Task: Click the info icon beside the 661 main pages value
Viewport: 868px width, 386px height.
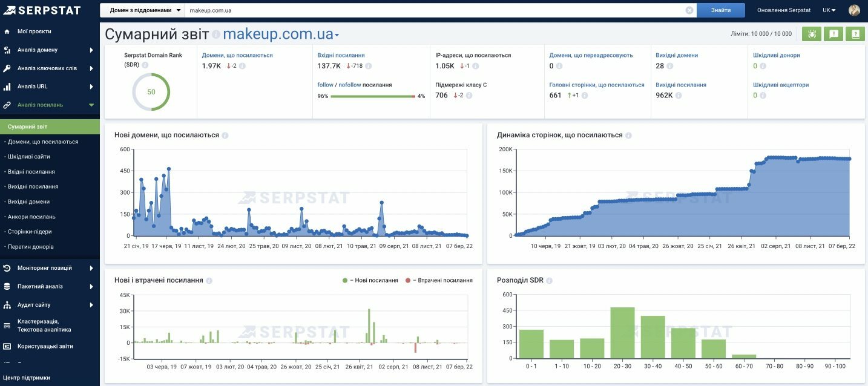Action: pos(584,96)
